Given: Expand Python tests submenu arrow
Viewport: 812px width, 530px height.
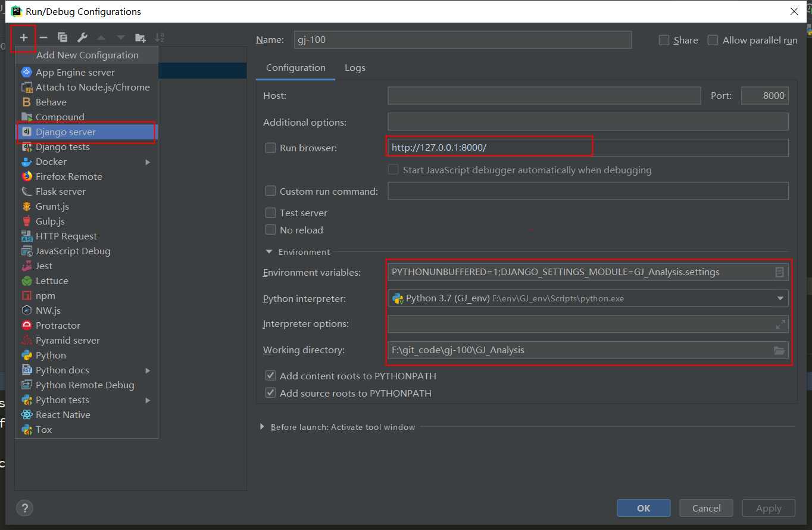Looking at the screenshot, I should click(x=148, y=400).
